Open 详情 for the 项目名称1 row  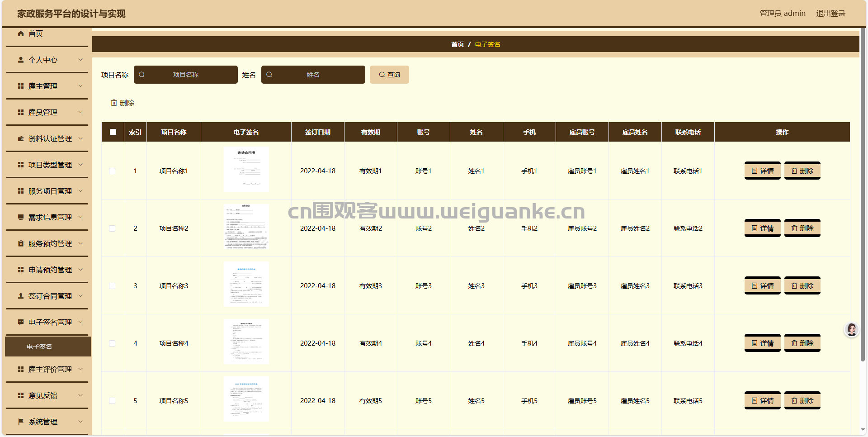[x=763, y=171]
